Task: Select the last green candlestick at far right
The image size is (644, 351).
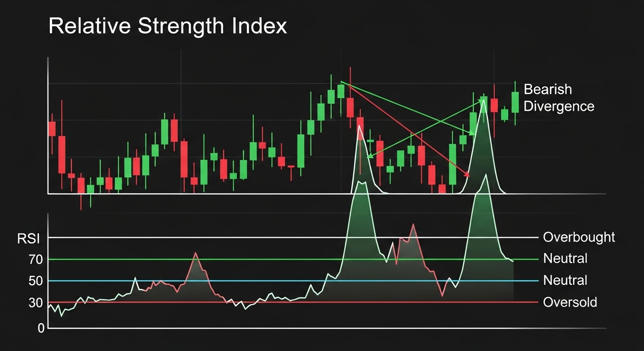Action: tap(515, 102)
